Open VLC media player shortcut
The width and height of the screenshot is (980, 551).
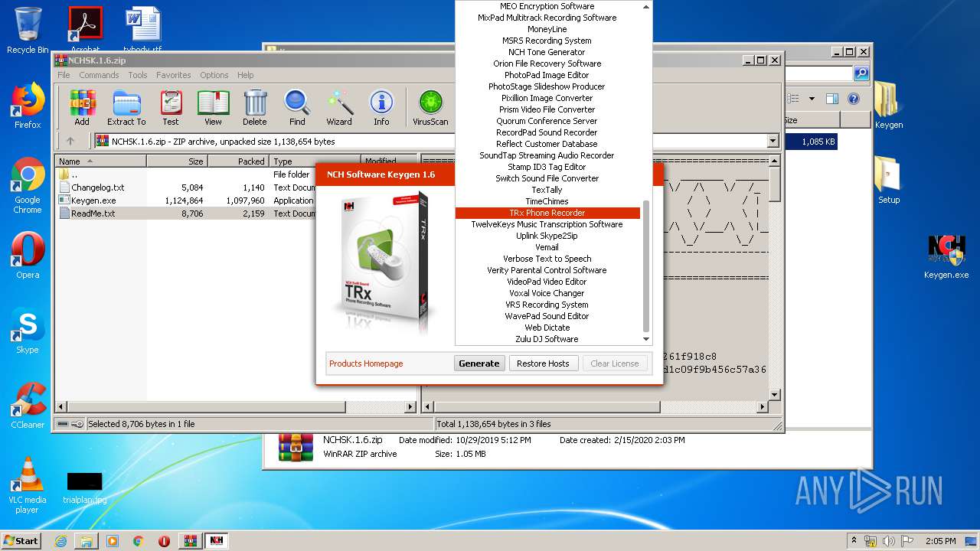coord(28,485)
